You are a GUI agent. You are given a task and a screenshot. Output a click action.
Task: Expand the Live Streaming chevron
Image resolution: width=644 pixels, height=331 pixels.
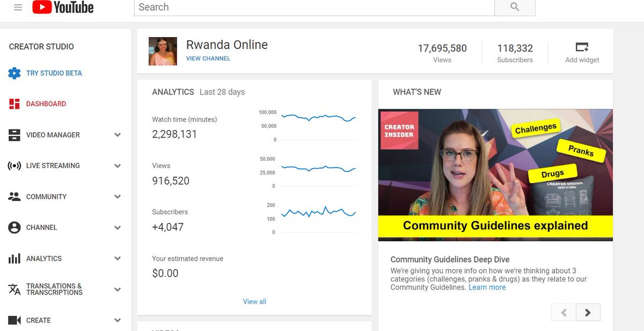click(118, 166)
